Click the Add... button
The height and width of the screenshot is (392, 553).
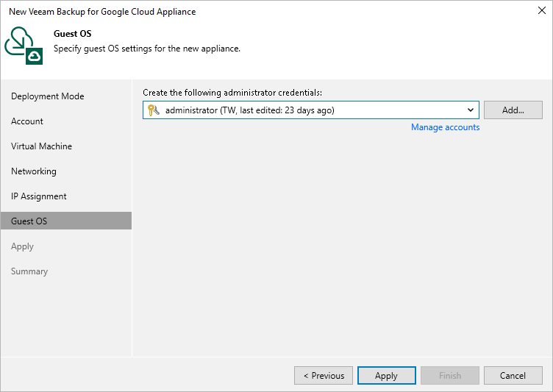513,110
